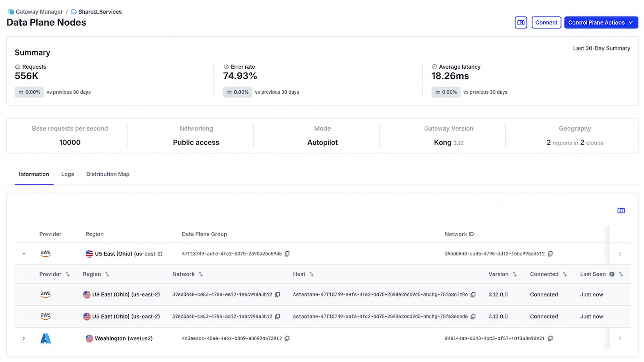Collapse the AWS US East Ohio row
This screenshot has height=362, width=644.
[x=24, y=254]
